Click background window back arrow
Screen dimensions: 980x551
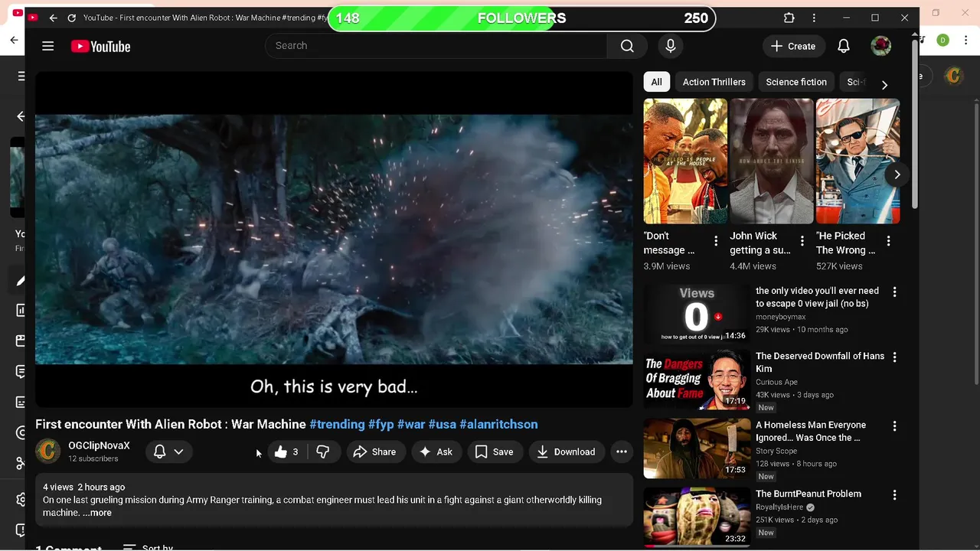click(x=14, y=40)
